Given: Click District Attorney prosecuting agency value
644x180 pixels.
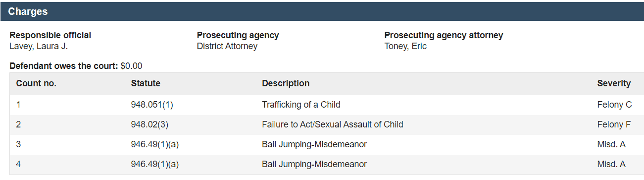Looking at the screenshot, I should point(227,46).
